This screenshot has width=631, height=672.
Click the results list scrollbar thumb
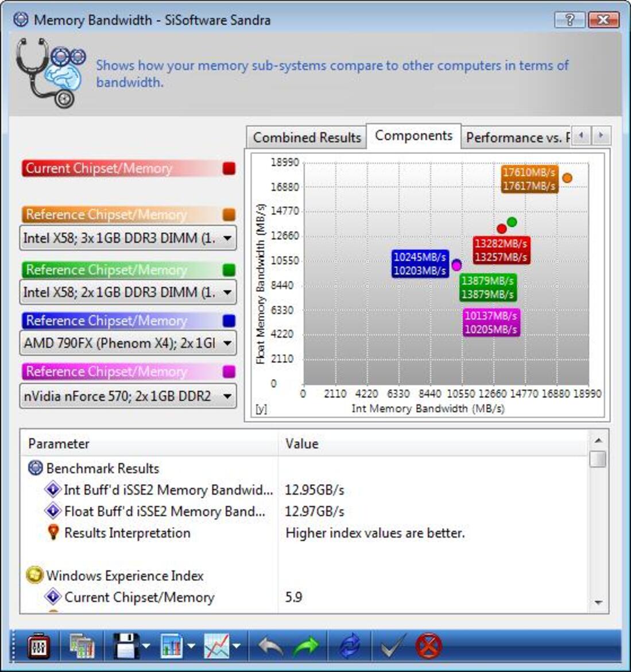598,459
